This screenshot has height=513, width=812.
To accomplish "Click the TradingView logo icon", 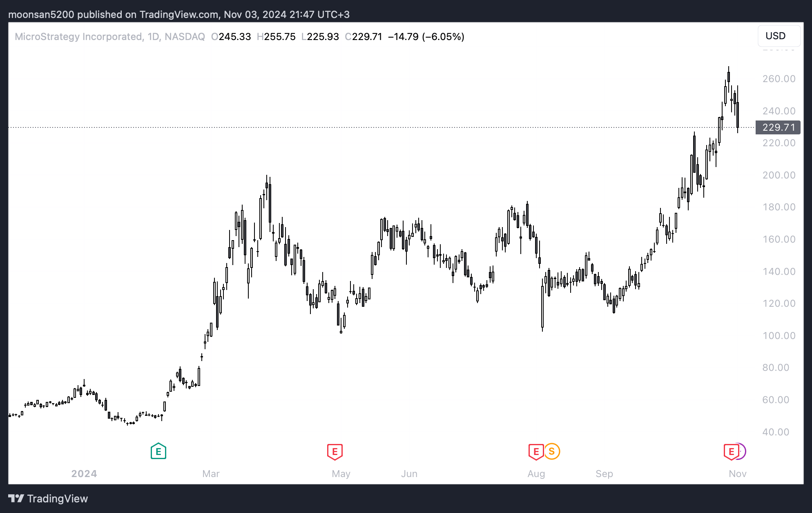I will coord(16,498).
